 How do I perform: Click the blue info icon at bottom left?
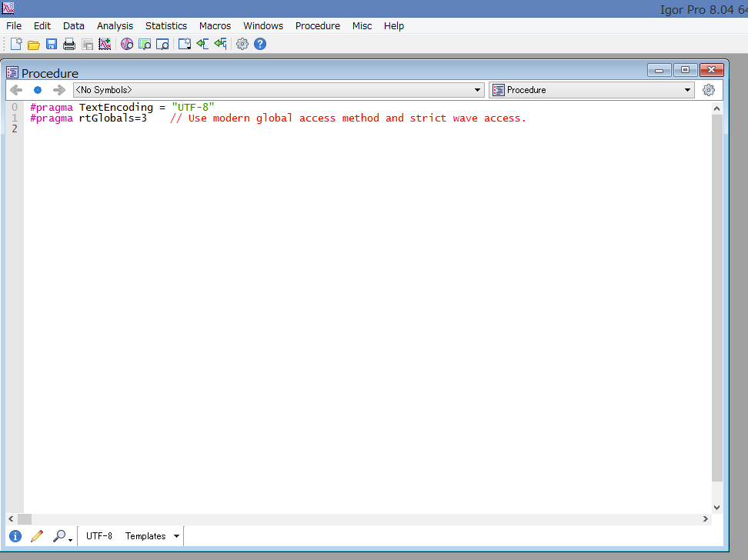point(15,536)
